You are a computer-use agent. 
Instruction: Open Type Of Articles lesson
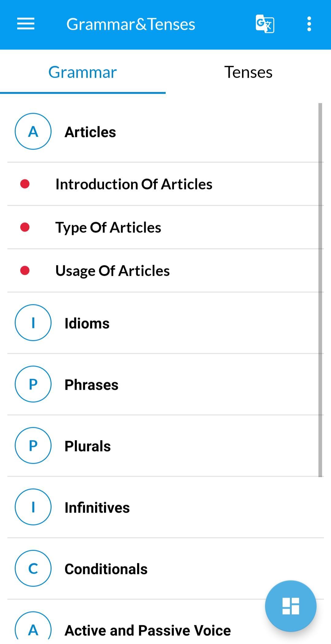165,228
